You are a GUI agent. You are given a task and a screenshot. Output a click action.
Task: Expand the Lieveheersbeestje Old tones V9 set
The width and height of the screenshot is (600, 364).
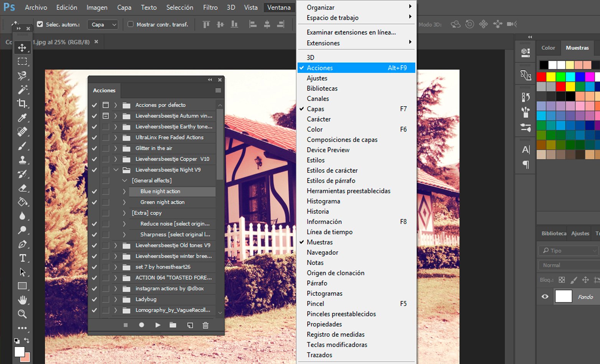(x=115, y=245)
